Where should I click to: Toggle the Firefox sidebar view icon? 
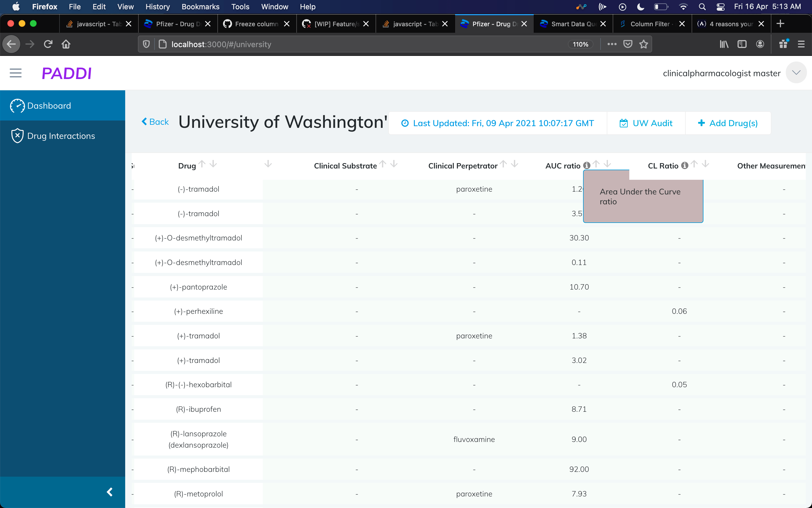click(x=742, y=44)
